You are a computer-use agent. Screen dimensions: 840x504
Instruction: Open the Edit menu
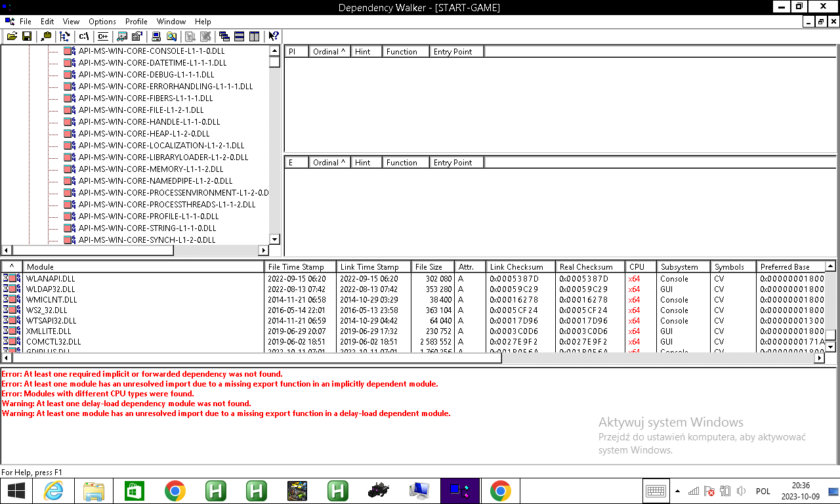[47, 22]
